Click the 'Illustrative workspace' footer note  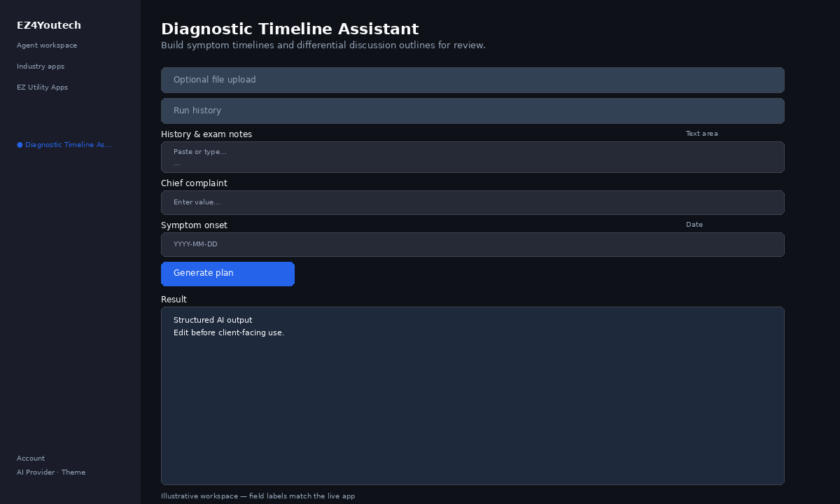click(x=258, y=496)
